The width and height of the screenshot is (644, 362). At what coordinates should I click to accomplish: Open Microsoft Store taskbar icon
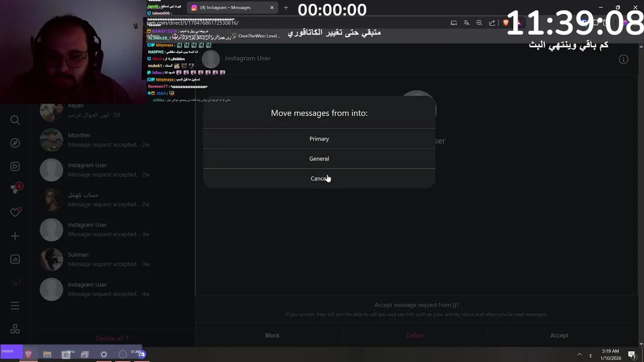(66, 354)
